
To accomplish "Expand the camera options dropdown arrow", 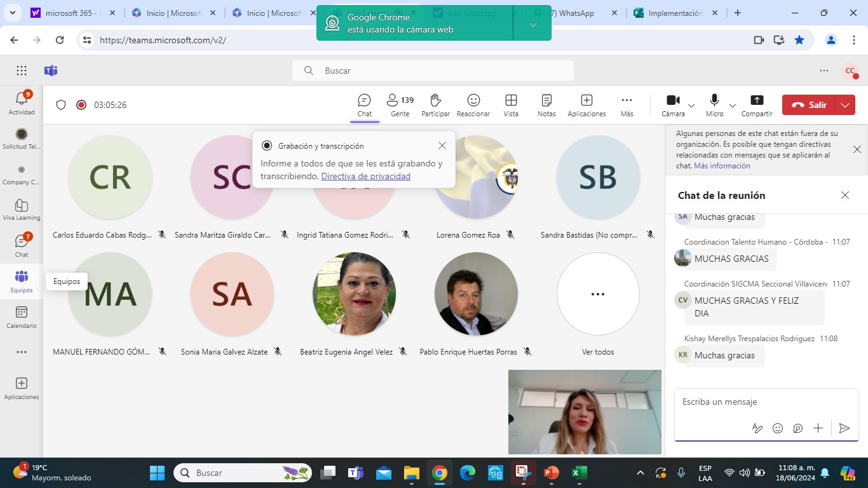I will click(x=691, y=105).
